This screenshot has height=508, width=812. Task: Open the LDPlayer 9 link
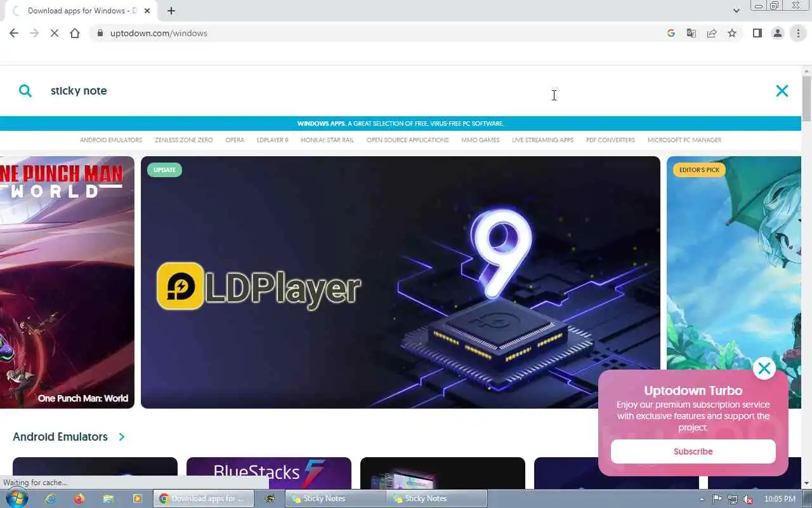tap(272, 140)
